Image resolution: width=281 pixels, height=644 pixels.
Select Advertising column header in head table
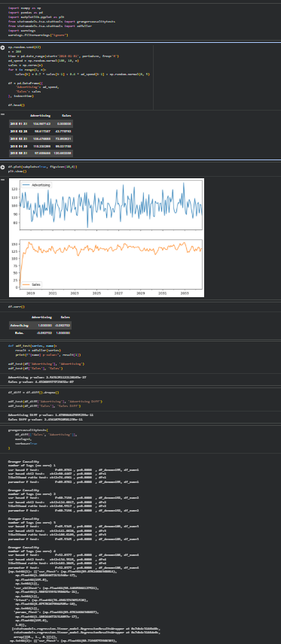coord(41,115)
